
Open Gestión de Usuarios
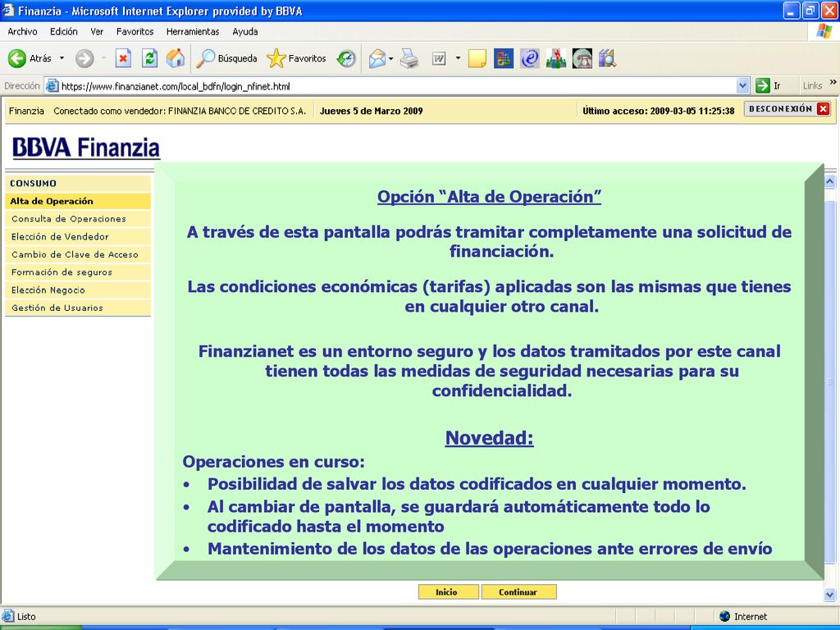[x=78, y=308]
